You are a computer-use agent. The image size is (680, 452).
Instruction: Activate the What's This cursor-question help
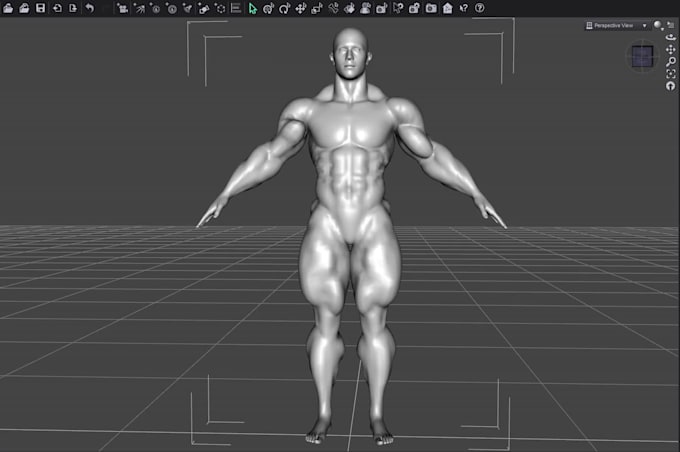click(x=464, y=8)
